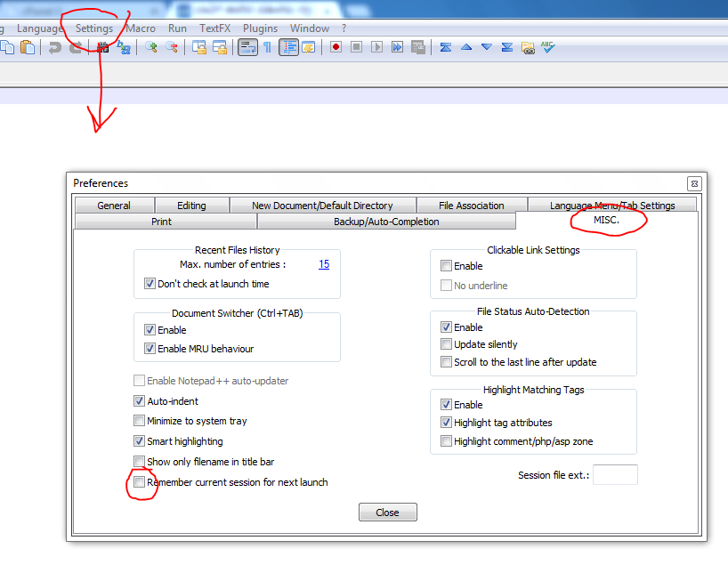Open the Replace toolbar icon
Image resolution: width=728 pixels, height=573 pixels.
(124, 47)
